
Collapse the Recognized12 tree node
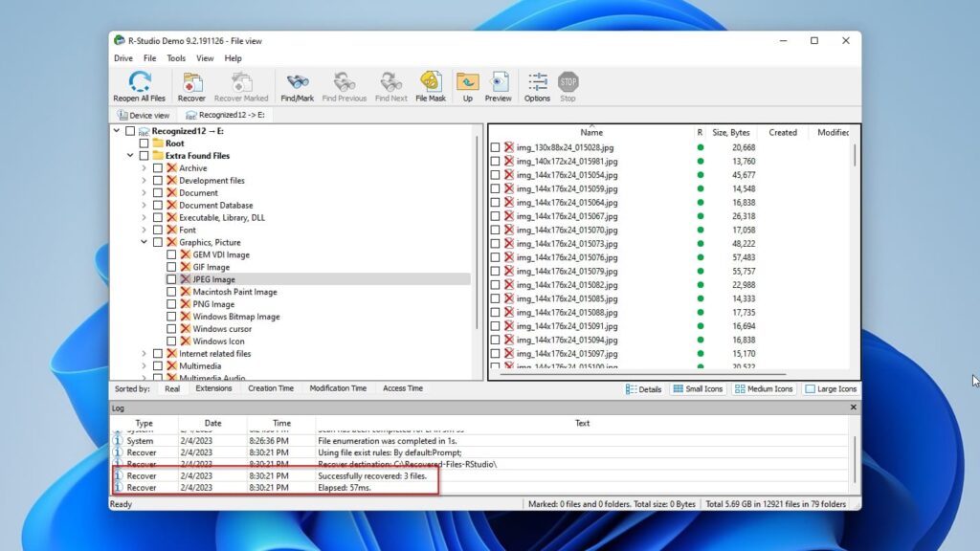pos(117,131)
